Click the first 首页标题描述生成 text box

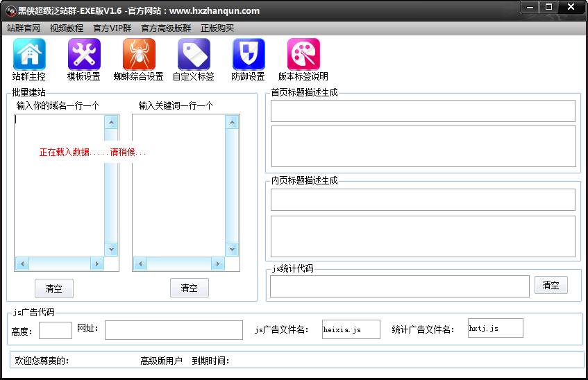coord(423,111)
